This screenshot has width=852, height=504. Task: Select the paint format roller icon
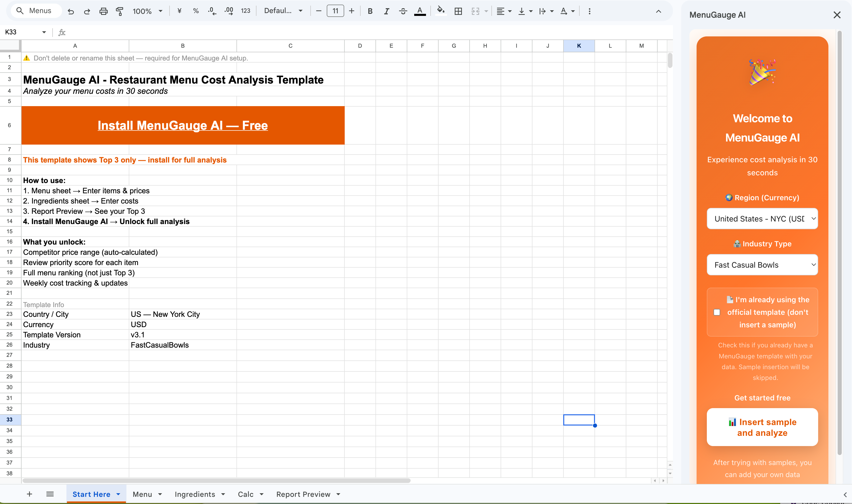click(120, 11)
